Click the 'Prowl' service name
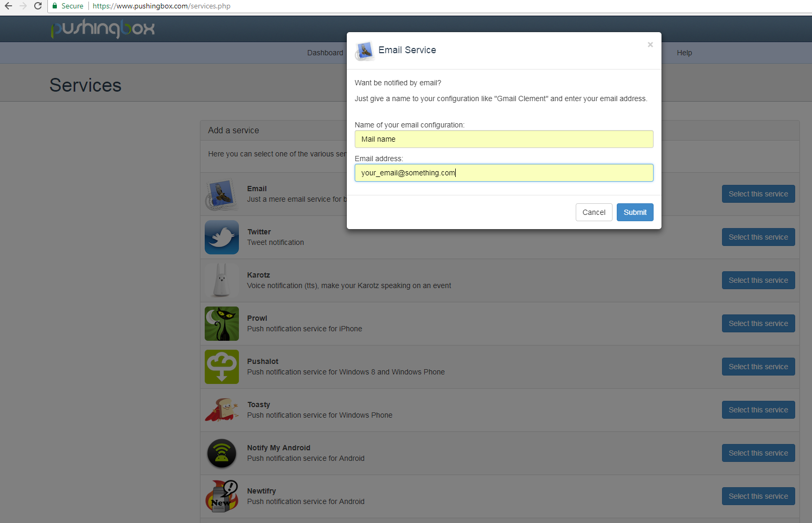The height and width of the screenshot is (523, 812). pyautogui.click(x=257, y=318)
